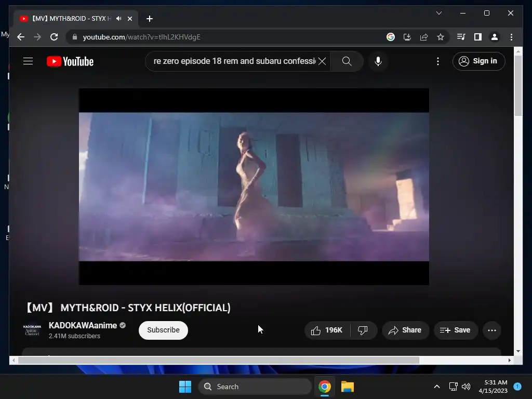Image resolution: width=532 pixels, height=399 pixels.
Task: Dislike the STYX HELIX video
Action: pyautogui.click(x=363, y=330)
